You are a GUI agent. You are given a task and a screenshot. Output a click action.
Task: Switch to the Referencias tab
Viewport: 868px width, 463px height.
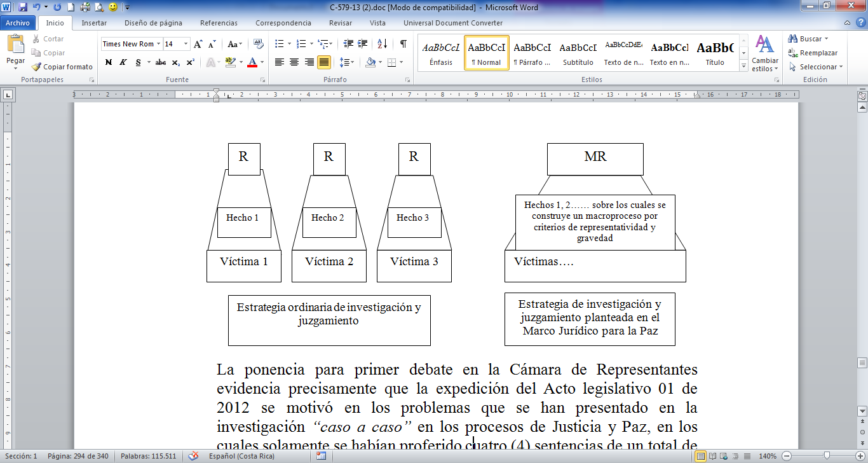click(219, 23)
